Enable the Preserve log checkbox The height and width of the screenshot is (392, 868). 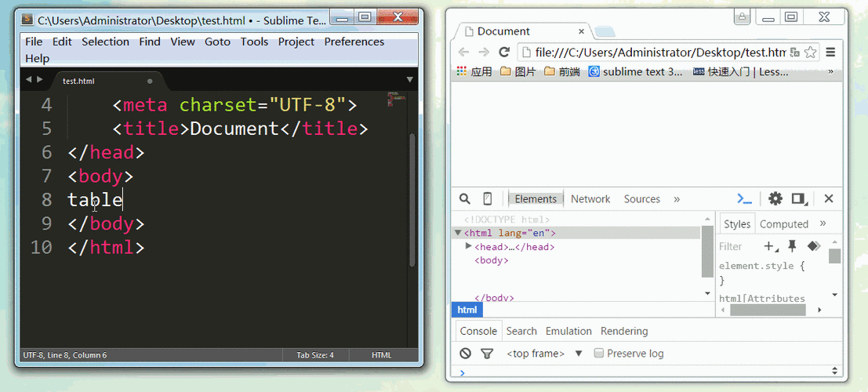click(599, 354)
